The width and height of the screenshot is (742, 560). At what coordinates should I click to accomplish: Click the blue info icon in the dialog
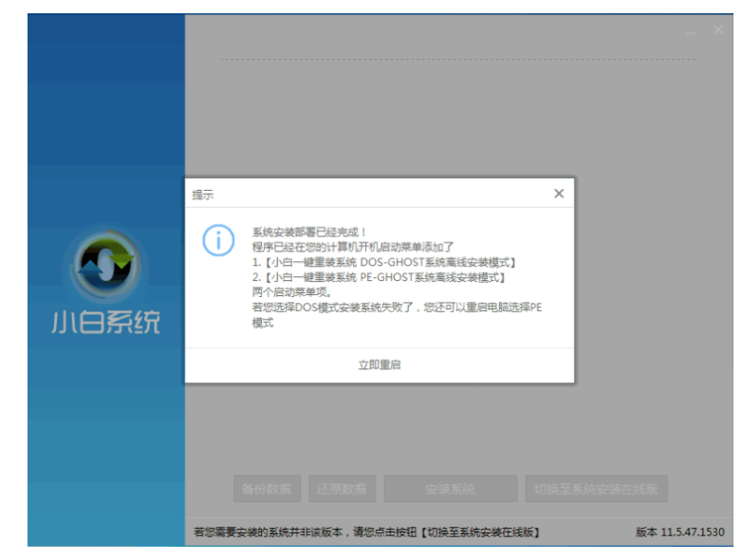(218, 241)
